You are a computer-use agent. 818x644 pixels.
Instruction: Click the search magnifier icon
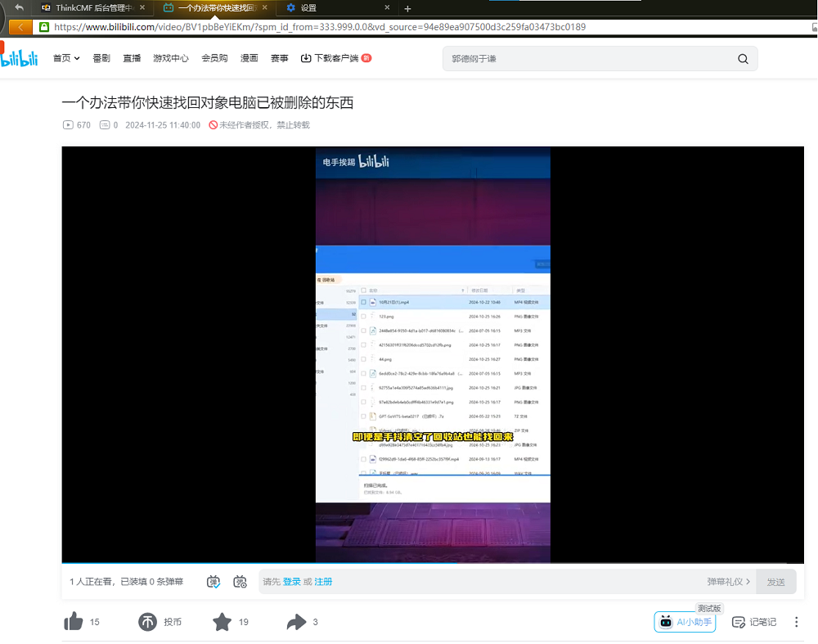(x=743, y=58)
